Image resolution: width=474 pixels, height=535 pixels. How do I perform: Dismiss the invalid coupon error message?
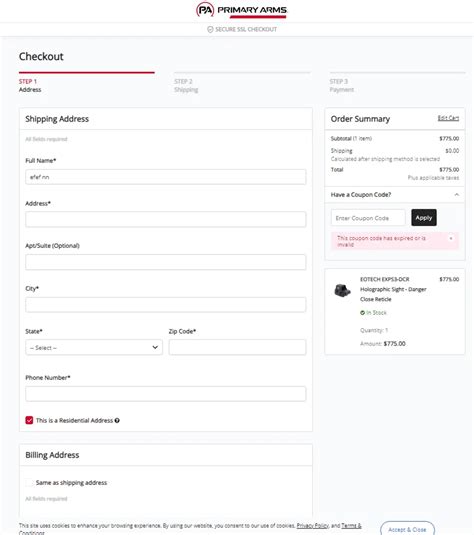[x=451, y=238]
